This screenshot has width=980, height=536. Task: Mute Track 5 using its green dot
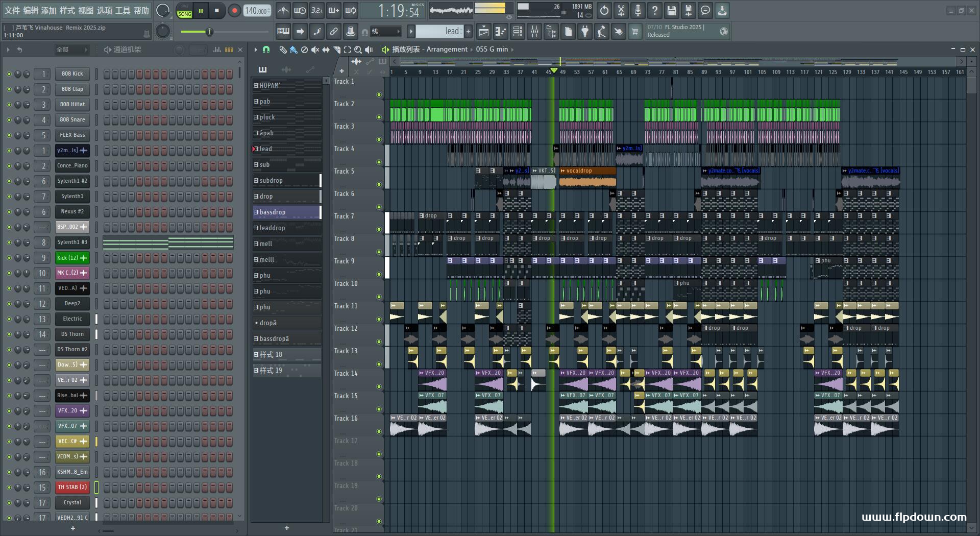coord(379,184)
